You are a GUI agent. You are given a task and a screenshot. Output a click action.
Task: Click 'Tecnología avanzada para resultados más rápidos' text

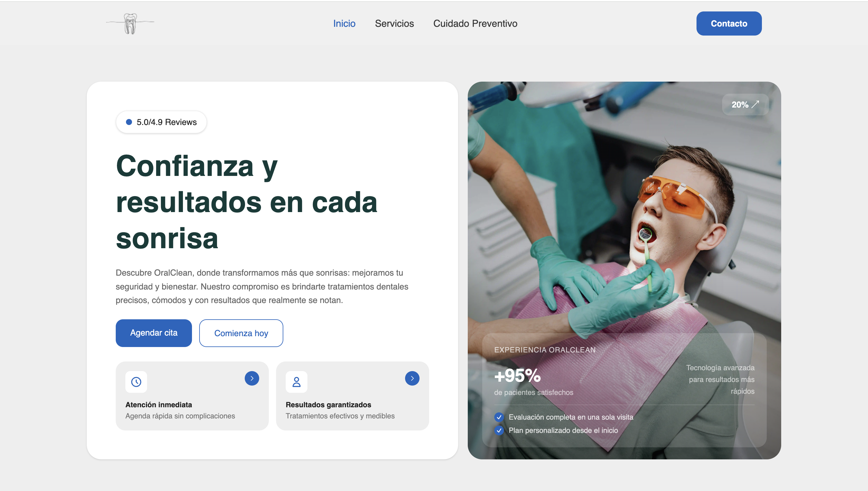point(720,379)
